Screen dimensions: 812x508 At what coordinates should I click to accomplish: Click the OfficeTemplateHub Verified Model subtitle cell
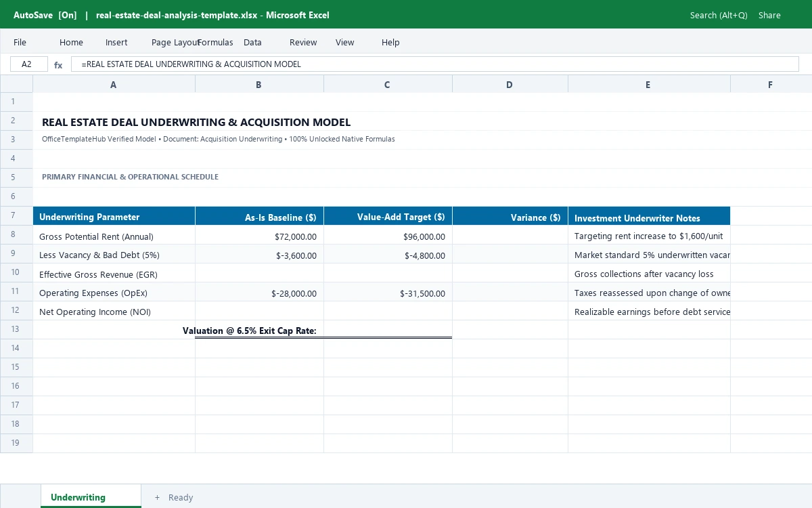[x=218, y=139]
